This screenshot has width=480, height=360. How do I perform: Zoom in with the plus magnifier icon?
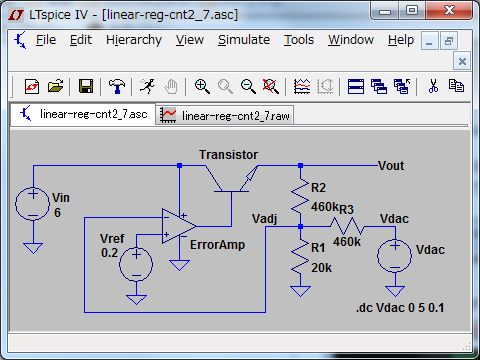(202, 86)
